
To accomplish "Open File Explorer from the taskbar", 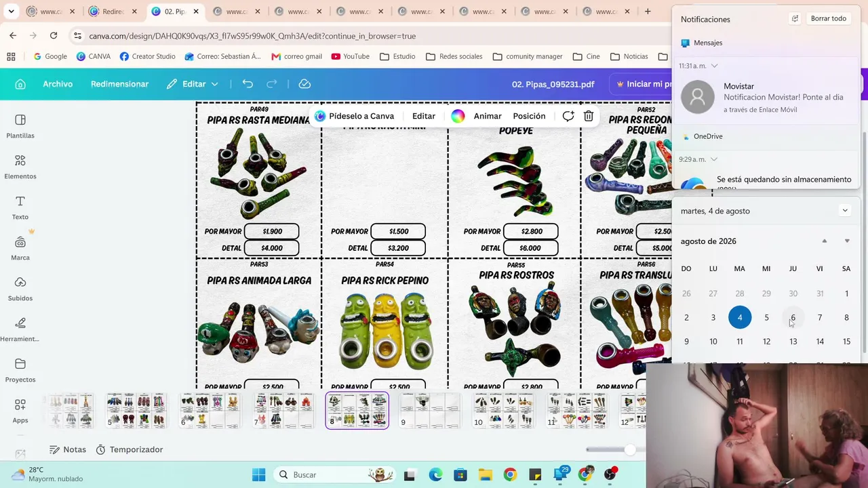I will 485,474.
